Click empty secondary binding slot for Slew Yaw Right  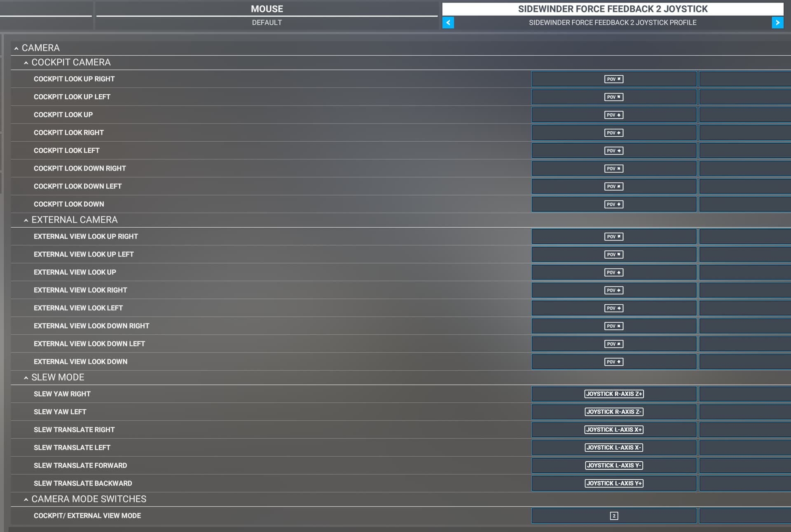745,394
